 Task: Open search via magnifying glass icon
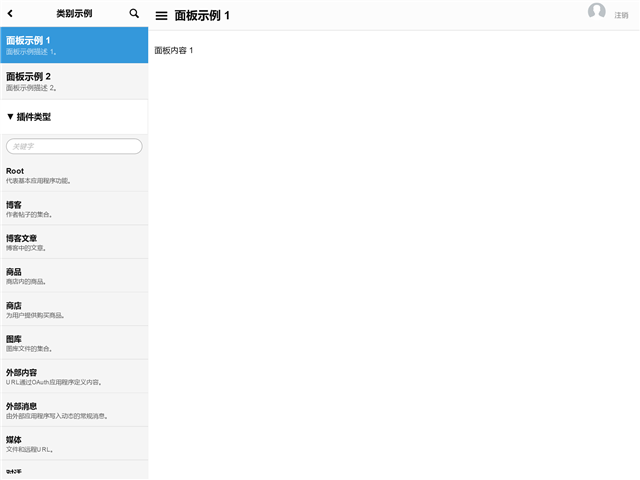point(135,14)
